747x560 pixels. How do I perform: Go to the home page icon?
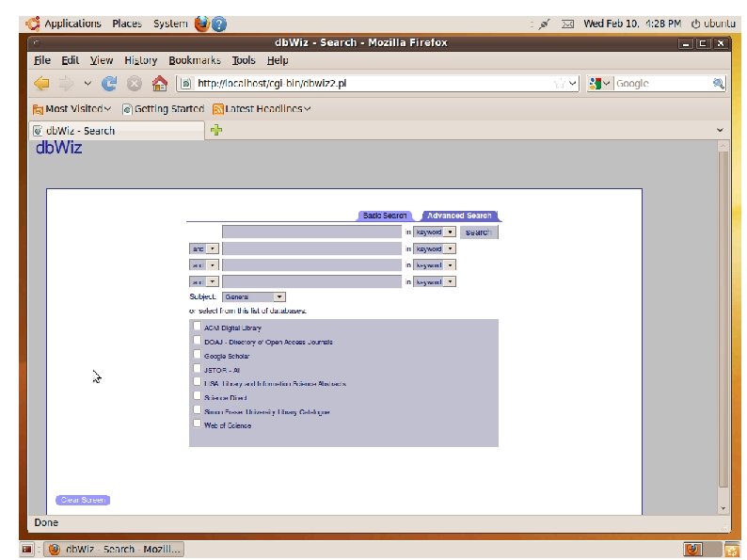click(x=160, y=84)
